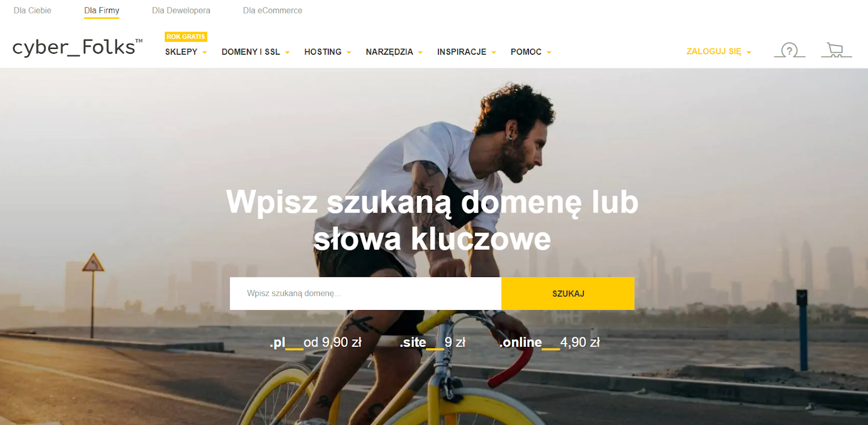Focus the Wpisz szukaną domenę field

click(366, 293)
